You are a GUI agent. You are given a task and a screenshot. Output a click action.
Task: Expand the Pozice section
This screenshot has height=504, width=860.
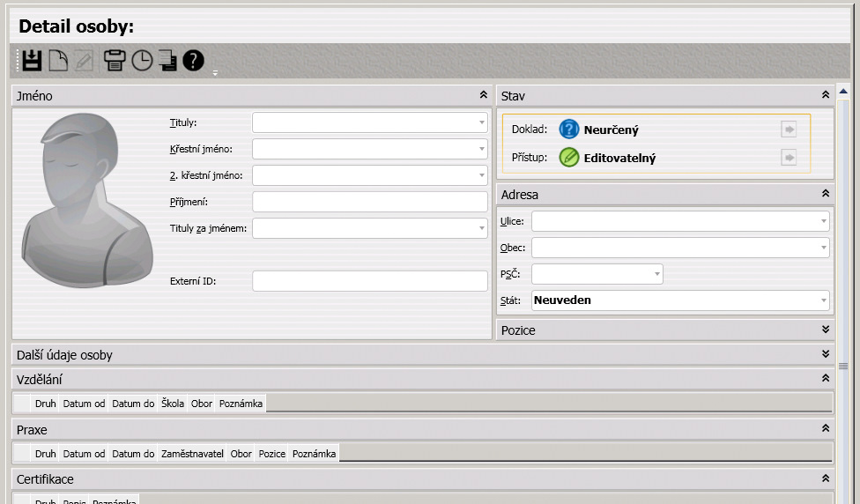(826, 330)
